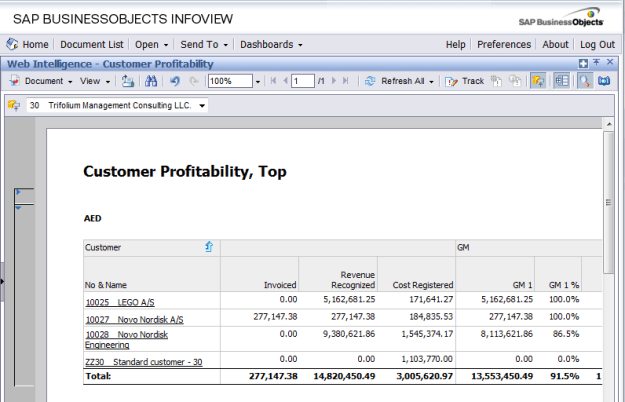This screenshot has height=402, width=625.
Task: Click the Undo arrow icon
Action: click(175, 81)
